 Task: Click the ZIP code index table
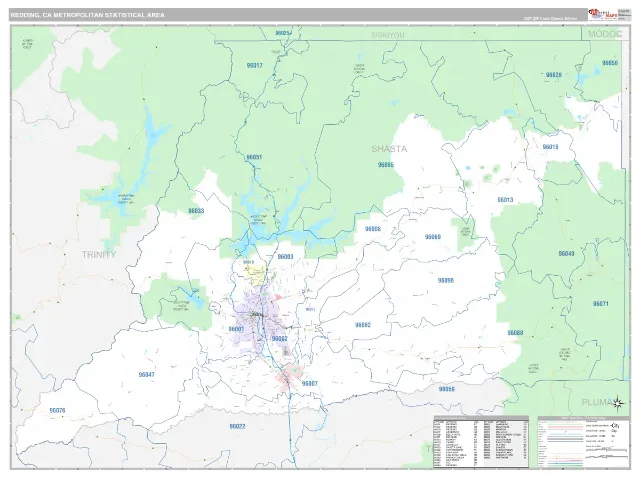pos(481,442)
